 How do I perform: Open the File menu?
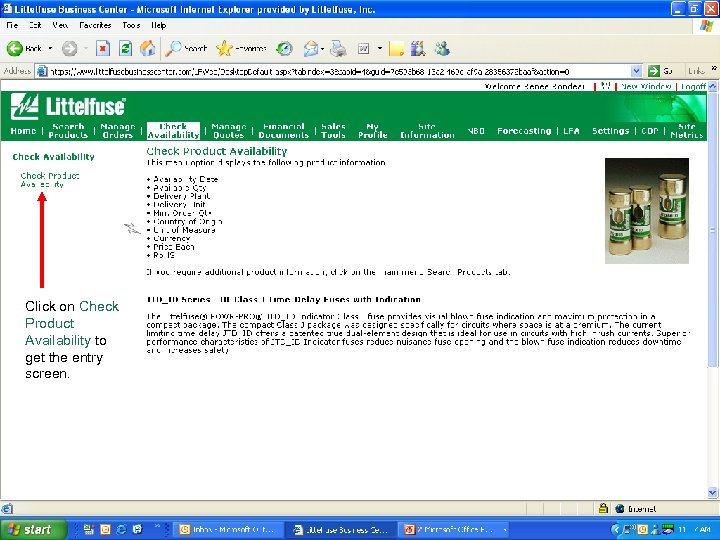(12, 25)
